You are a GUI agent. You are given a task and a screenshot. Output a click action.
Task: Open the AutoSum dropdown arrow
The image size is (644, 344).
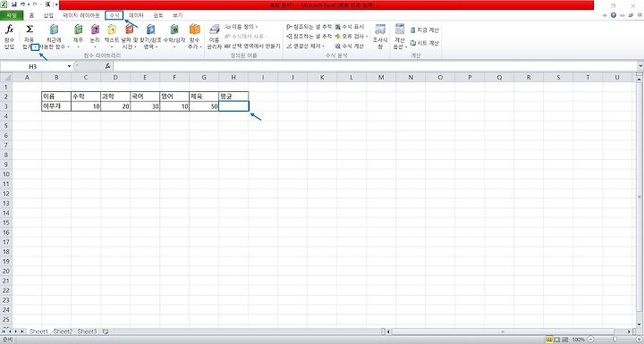tap(36, 47)
